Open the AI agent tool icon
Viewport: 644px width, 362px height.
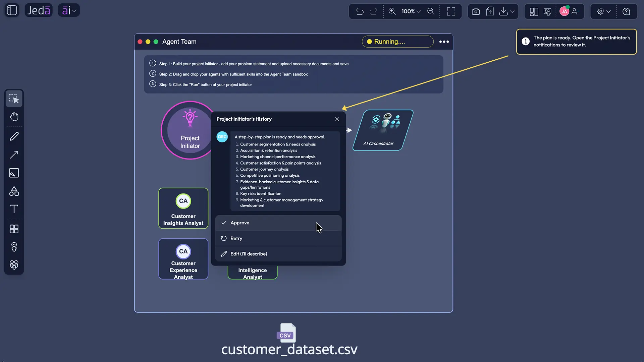(x=14, y=247)
